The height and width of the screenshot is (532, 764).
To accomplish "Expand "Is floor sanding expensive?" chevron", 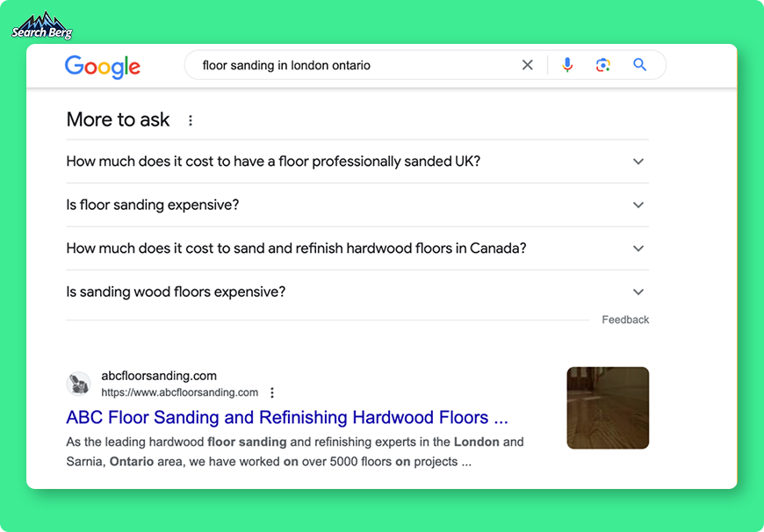I will pyautogui.click(x=638, y=205).
